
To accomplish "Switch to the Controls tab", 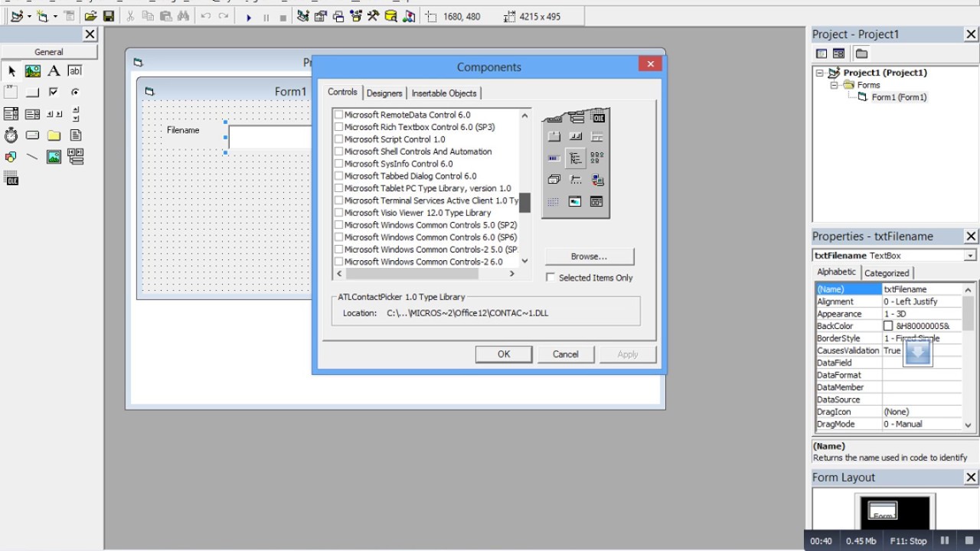I will coord(342,92).
